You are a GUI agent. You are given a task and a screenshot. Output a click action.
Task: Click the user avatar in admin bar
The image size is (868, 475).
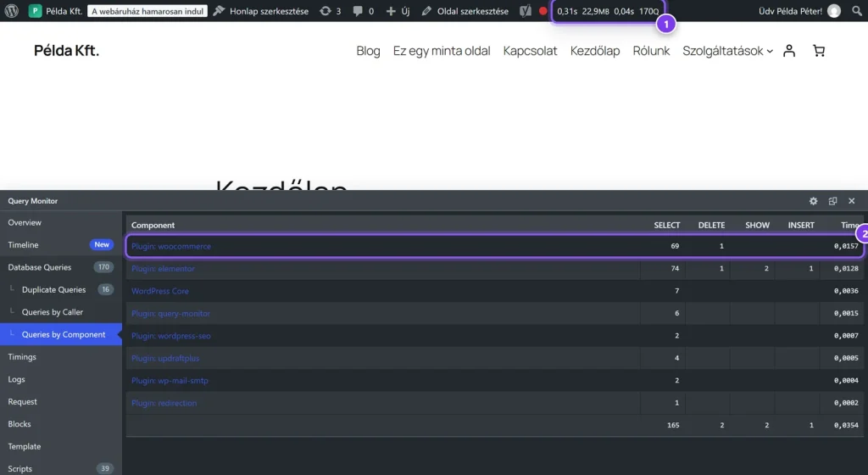coord(834,10)
